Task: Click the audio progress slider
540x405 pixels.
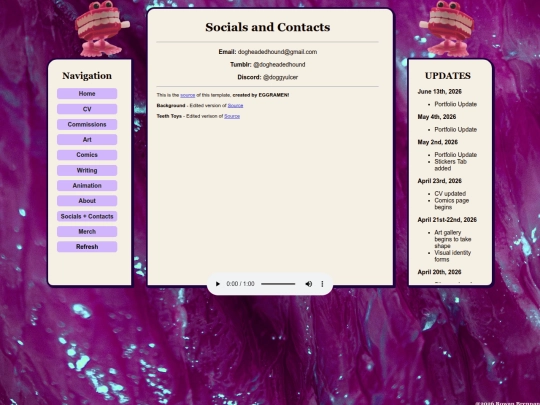Action: point(278,284)
